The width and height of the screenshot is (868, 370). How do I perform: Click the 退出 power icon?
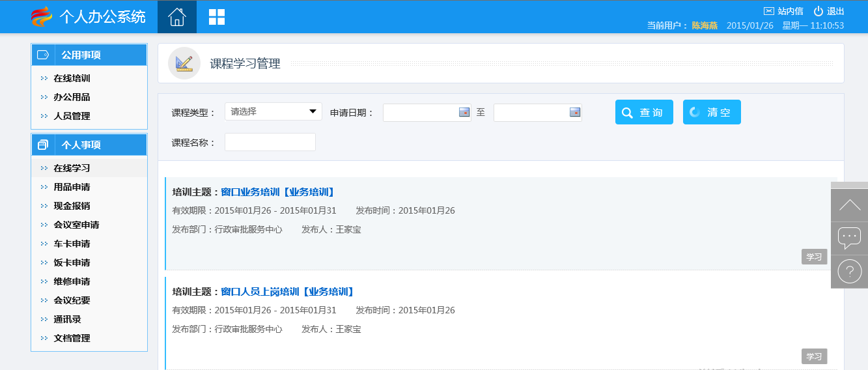819,11
